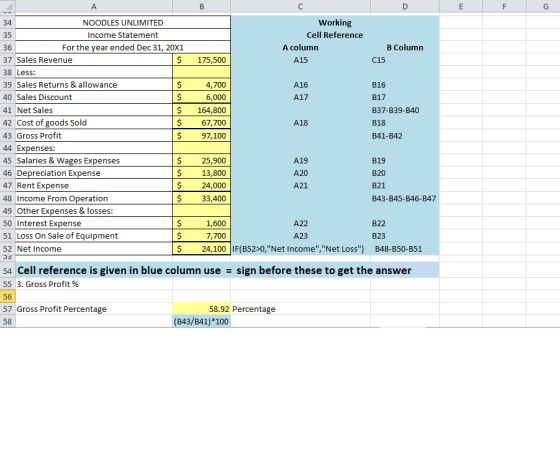The width and height of the screenshot is (560, 466).
Task: Select the 33,400 value cell
Action: click(x=201, y=198)
